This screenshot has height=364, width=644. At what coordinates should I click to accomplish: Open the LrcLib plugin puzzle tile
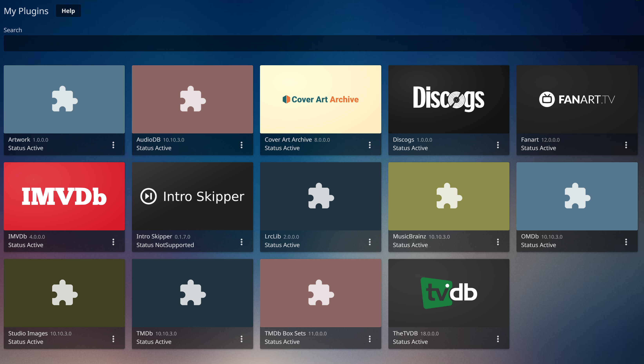pos(321,196)
